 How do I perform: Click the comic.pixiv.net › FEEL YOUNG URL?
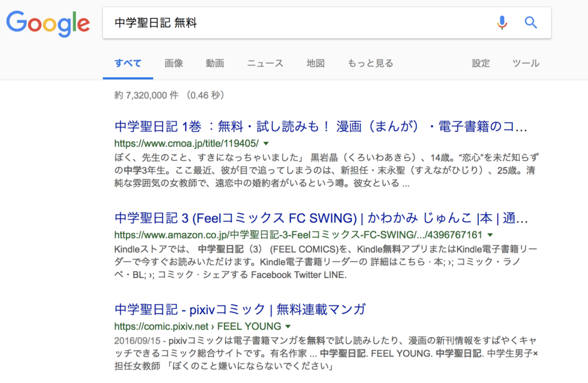(x=198, y=326)
